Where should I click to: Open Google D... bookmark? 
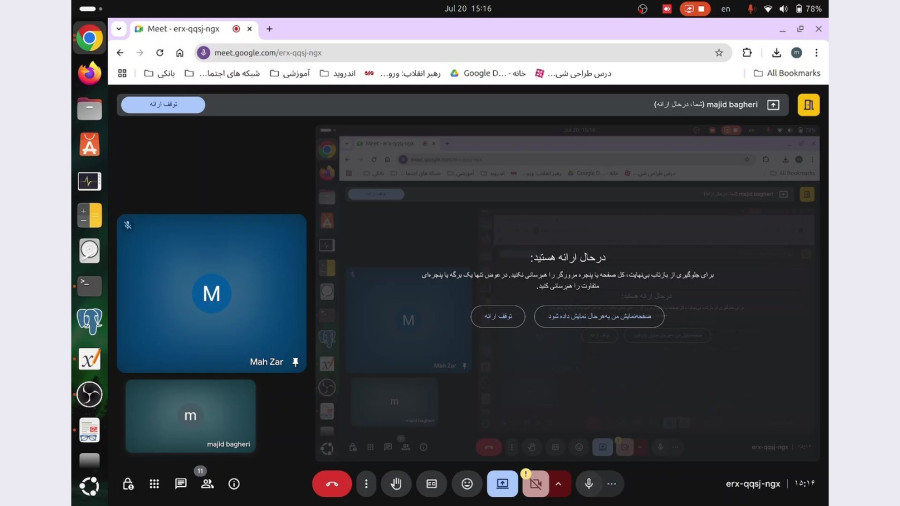point(487,73)
